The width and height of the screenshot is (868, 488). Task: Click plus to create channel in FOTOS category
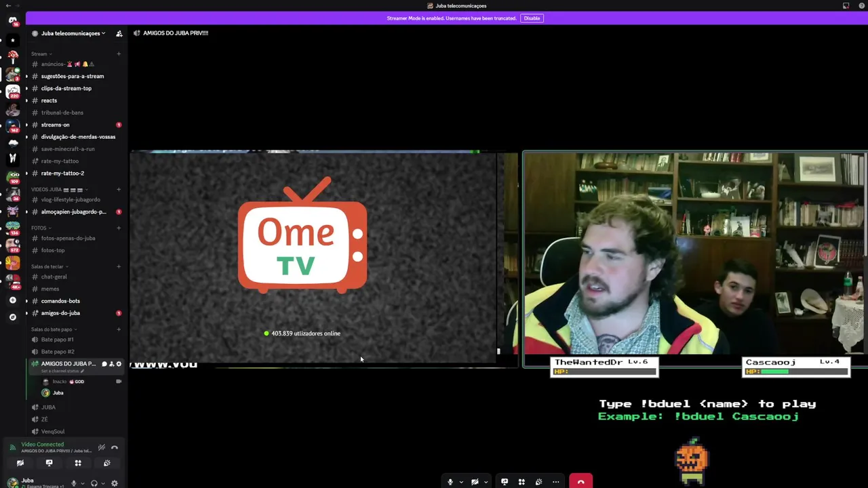[119, 228]
